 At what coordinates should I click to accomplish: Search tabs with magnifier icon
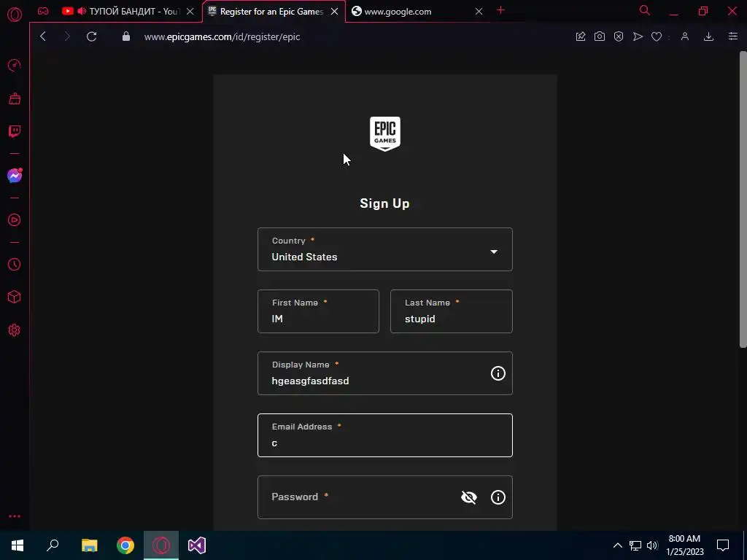pyautogui.click(x=645, y=10)
